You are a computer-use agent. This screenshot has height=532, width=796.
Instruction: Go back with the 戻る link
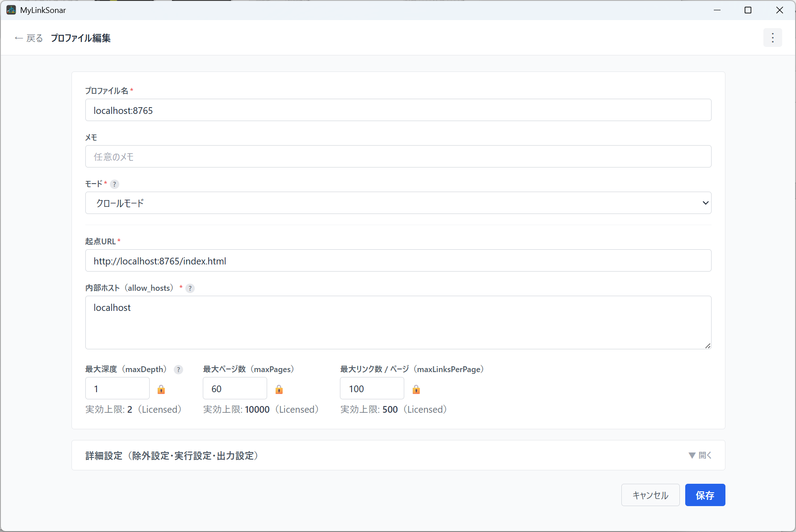click(x=29, y=38)
